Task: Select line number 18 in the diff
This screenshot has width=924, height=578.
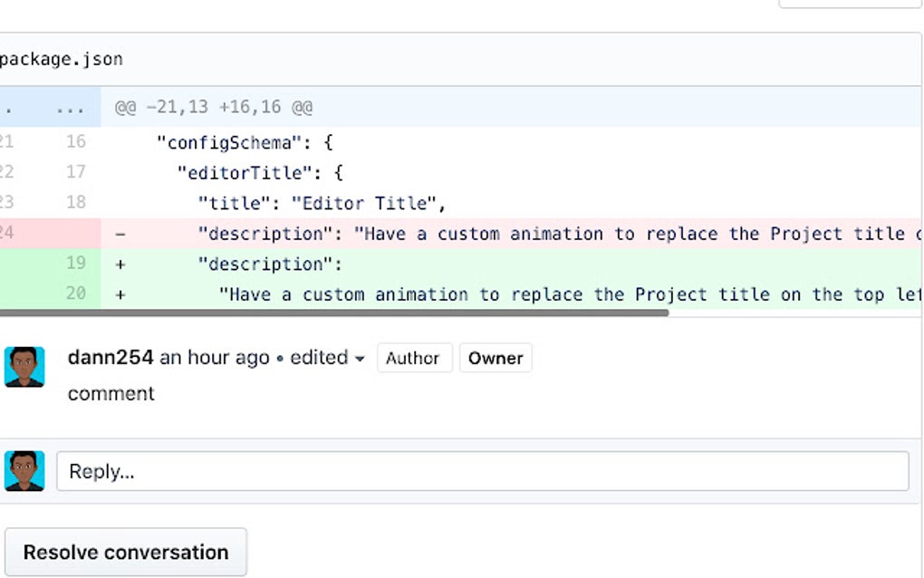Action: 76,202
